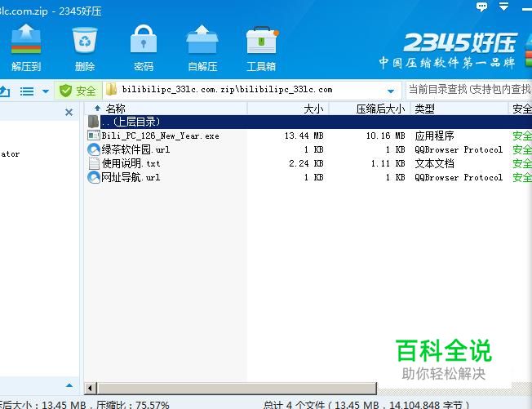Screen dimensions: 532x409
Task: Open the 工具箱 toolbox
Action: [x=261, y=47]
